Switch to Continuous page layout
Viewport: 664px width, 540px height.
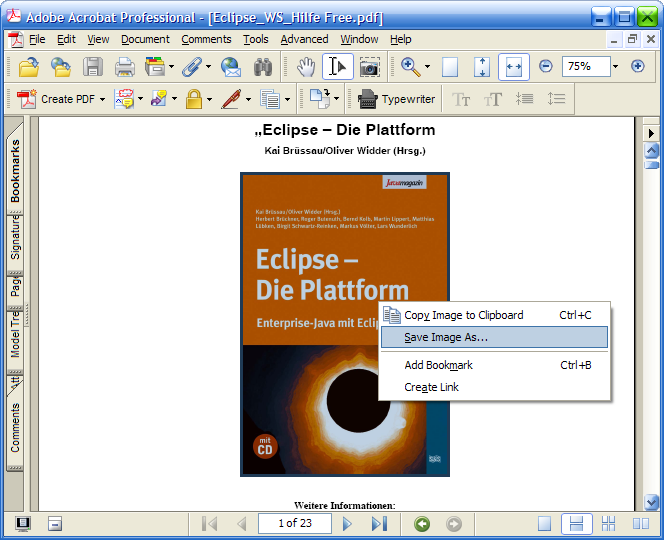[576, 524]
